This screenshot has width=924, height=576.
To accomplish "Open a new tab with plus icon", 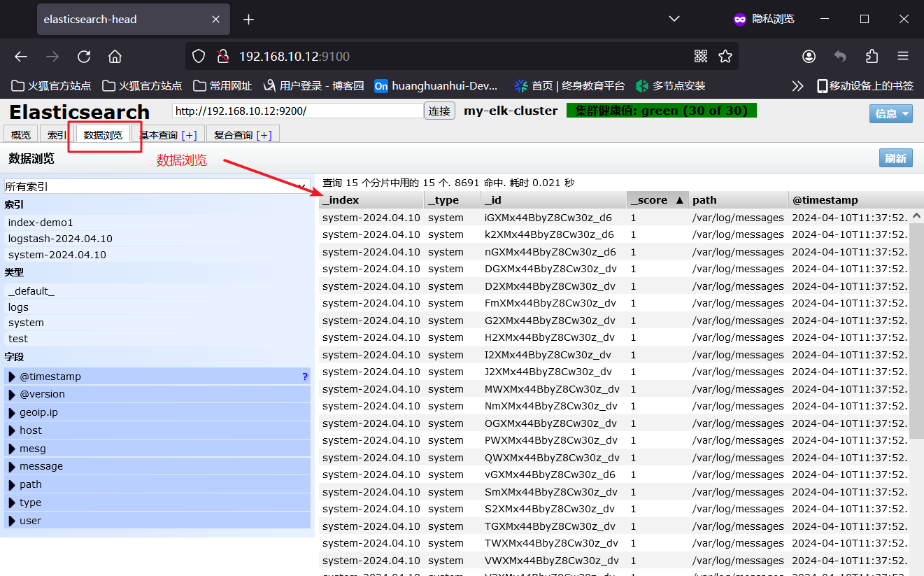I will [x=248, y=20].
